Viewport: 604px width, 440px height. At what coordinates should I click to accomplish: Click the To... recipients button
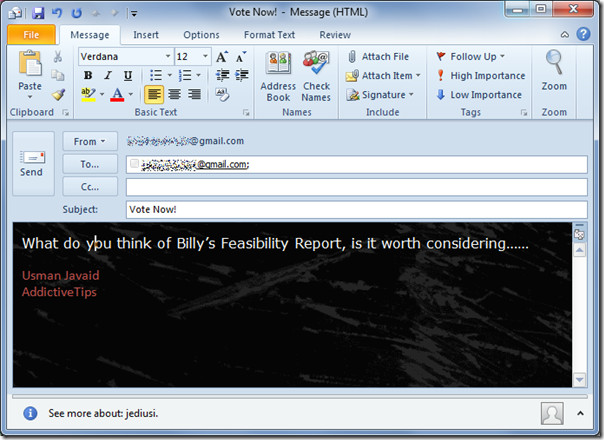(x=90, y=164)
